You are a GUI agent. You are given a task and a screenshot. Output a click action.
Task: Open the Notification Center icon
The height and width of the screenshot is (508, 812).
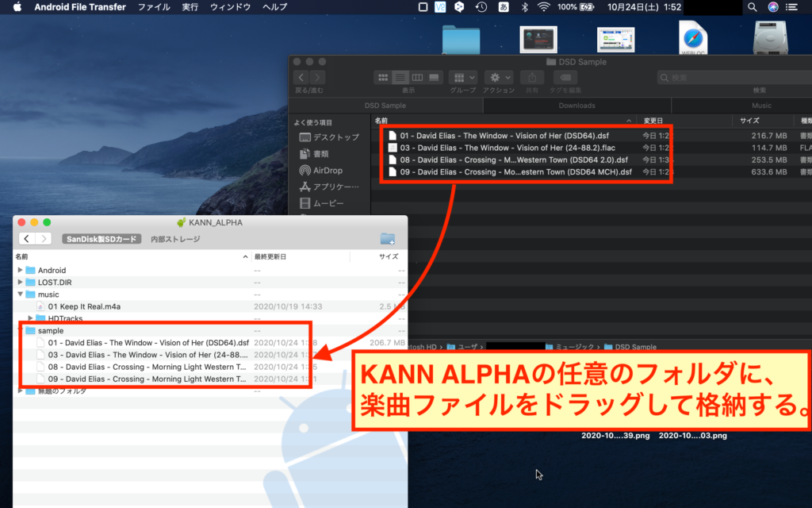[x=792, y=6]
